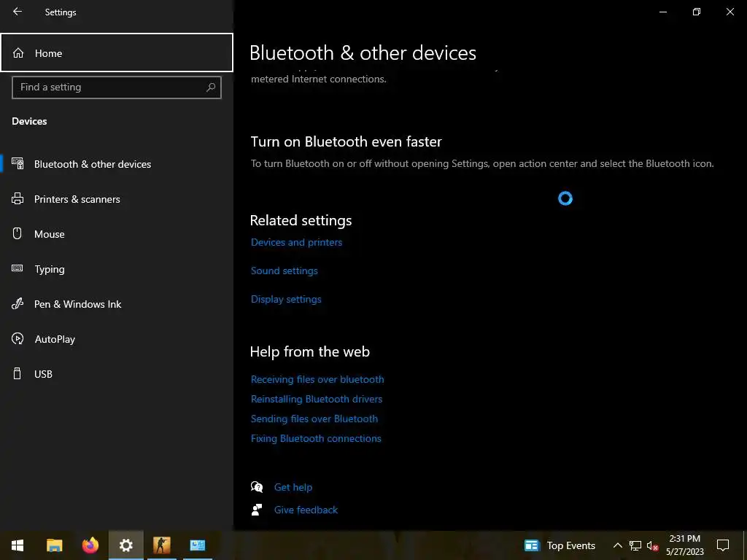Click the Related settings heading

coord(301,220)
